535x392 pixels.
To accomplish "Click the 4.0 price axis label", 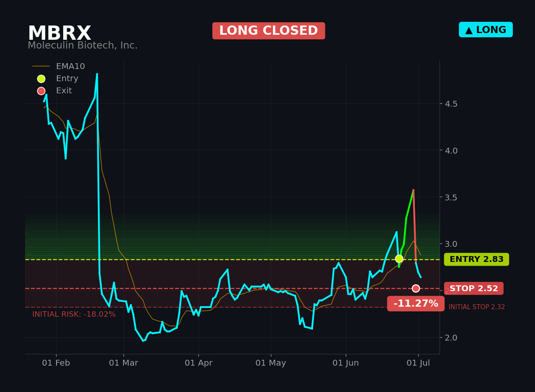I will (x=451, y=151).
